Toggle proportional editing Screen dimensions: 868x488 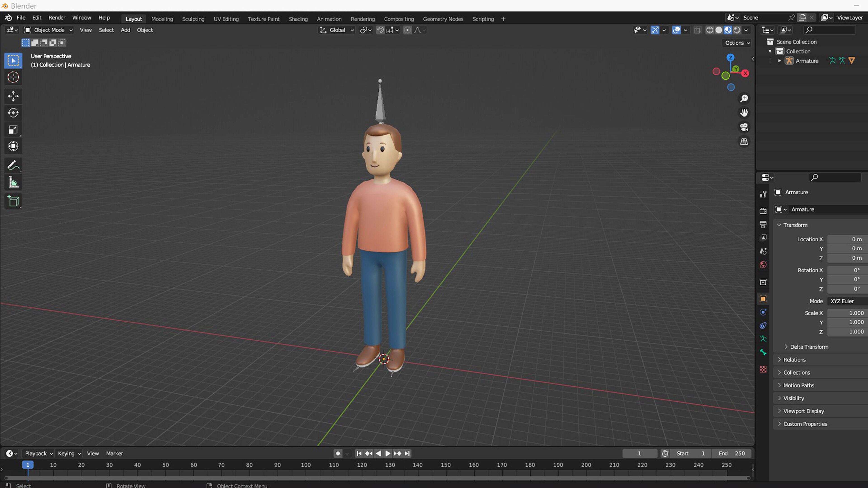pyautogui.click(x=407, y=30)
